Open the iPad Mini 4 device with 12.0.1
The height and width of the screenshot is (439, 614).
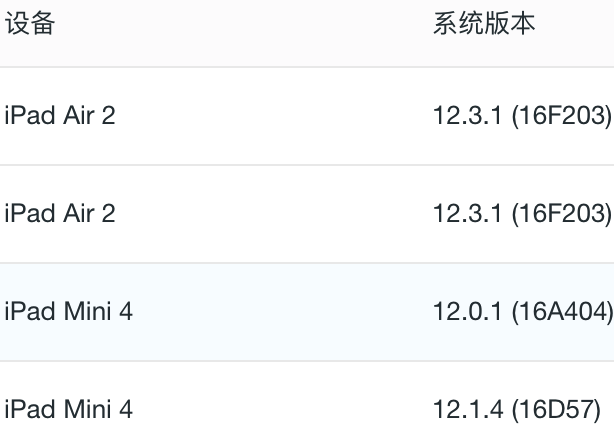69,312
